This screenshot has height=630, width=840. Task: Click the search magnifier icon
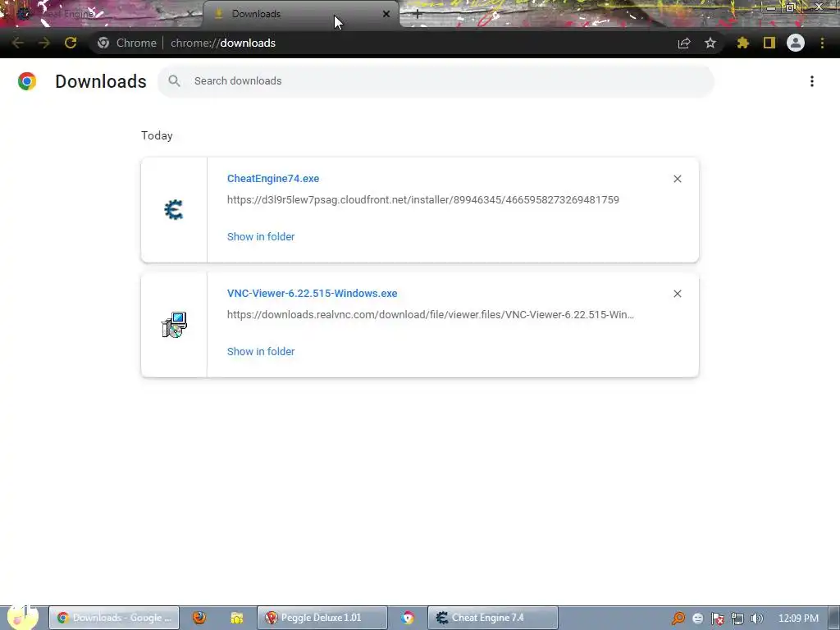click(x=174, y=81)
